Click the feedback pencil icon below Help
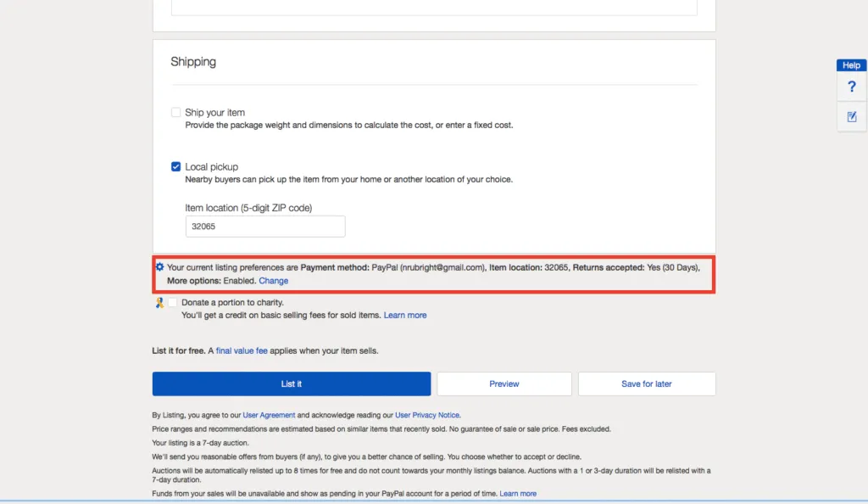Viewport: 868px width, 504px height. click(851, 116)
